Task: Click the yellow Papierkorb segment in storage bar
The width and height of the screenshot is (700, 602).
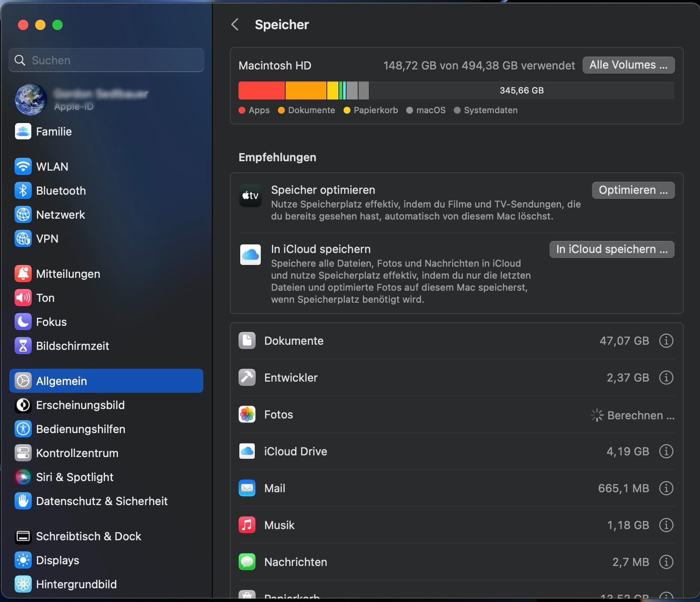Action: [333, 90]
